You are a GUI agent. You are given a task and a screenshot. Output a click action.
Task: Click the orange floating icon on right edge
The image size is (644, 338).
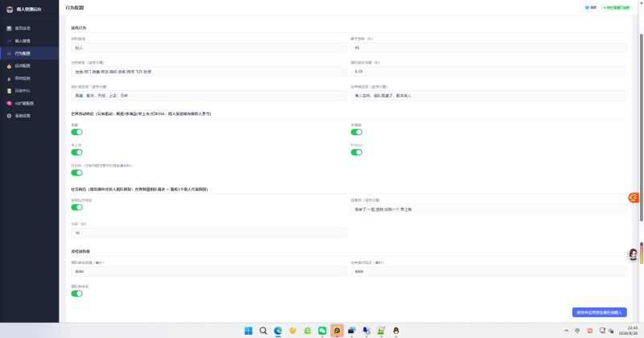coord(634,198)
